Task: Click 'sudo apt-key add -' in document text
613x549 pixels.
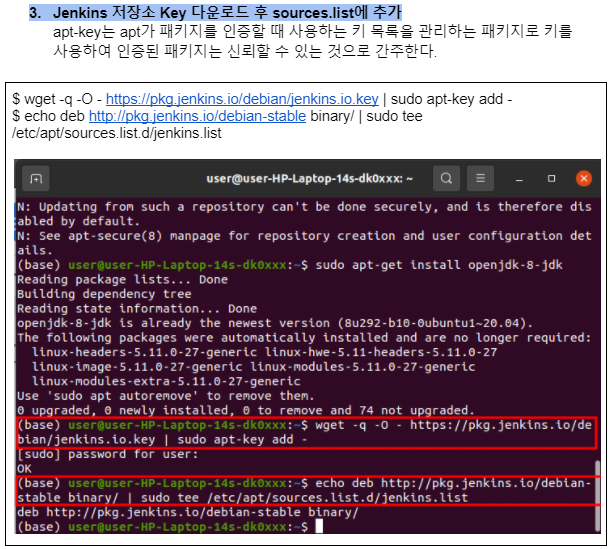Action: coord(451,99)
